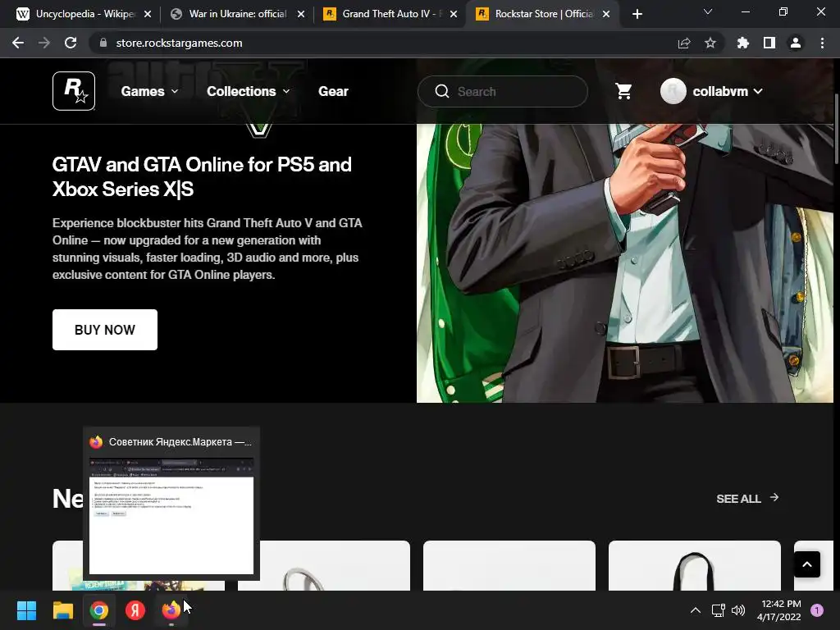
Task: Click the scroll-to-top arrow button
Action: pos(807,564)
